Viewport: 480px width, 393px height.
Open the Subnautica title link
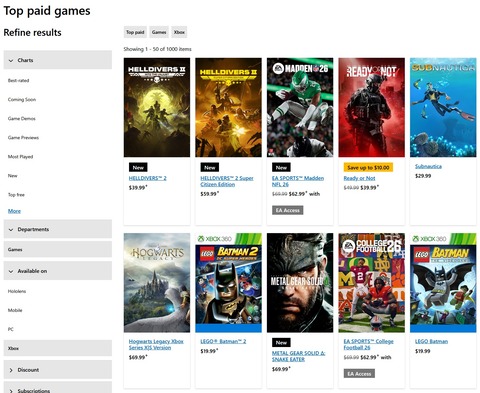[428, 166]
